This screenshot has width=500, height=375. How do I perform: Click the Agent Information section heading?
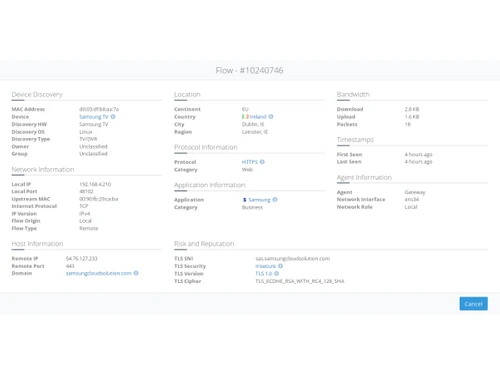(x=364, y=177)
